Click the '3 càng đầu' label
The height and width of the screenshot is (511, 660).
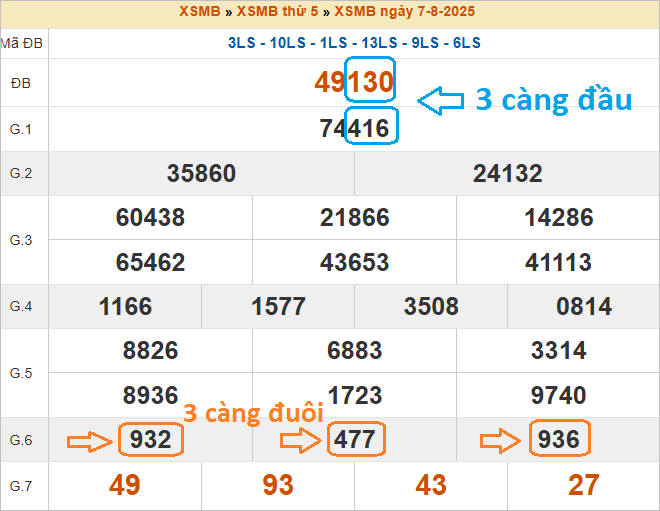click(x=553, y=100)
